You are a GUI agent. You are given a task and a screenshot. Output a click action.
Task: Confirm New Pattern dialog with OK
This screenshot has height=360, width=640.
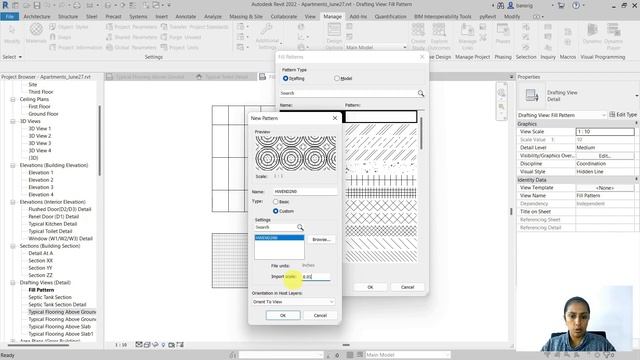click(x=283, y=316)
